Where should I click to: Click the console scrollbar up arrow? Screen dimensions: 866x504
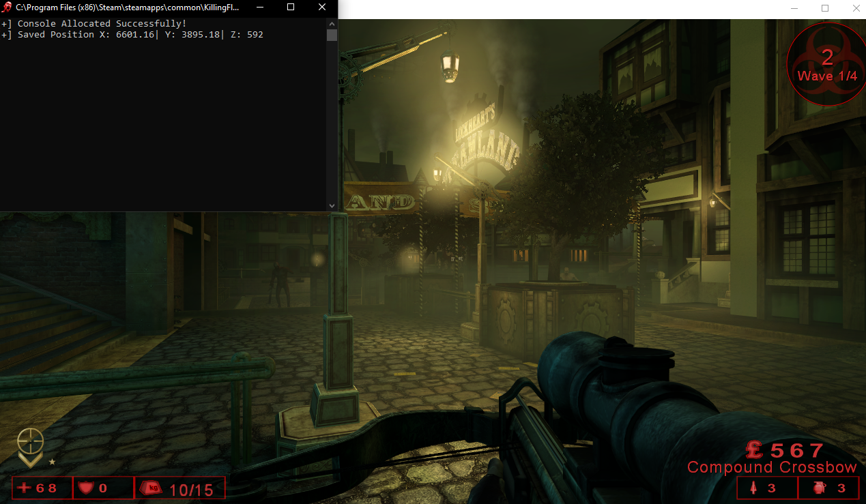point(332,23)
